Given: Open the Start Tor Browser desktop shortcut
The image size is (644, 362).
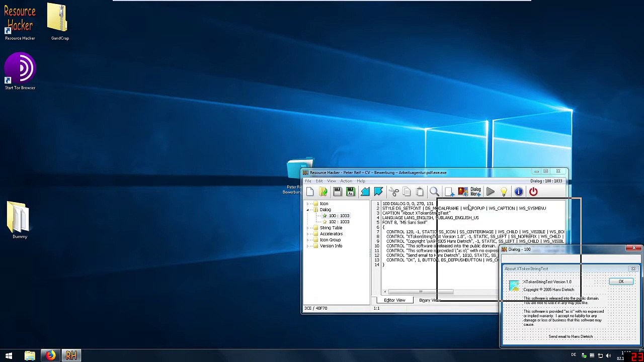Looking at the screenshot, I should click(x=20, y=72).
